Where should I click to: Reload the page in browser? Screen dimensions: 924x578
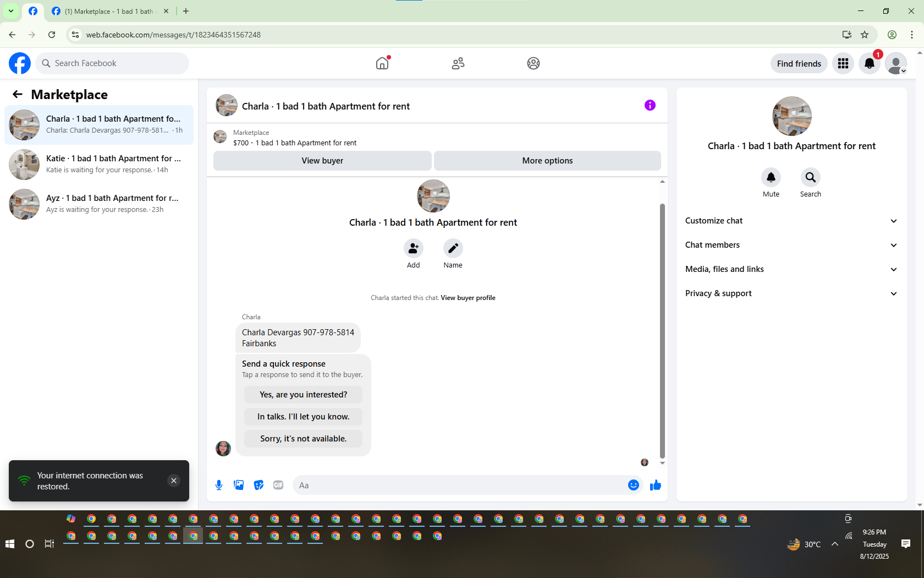[x=52, y=35]
